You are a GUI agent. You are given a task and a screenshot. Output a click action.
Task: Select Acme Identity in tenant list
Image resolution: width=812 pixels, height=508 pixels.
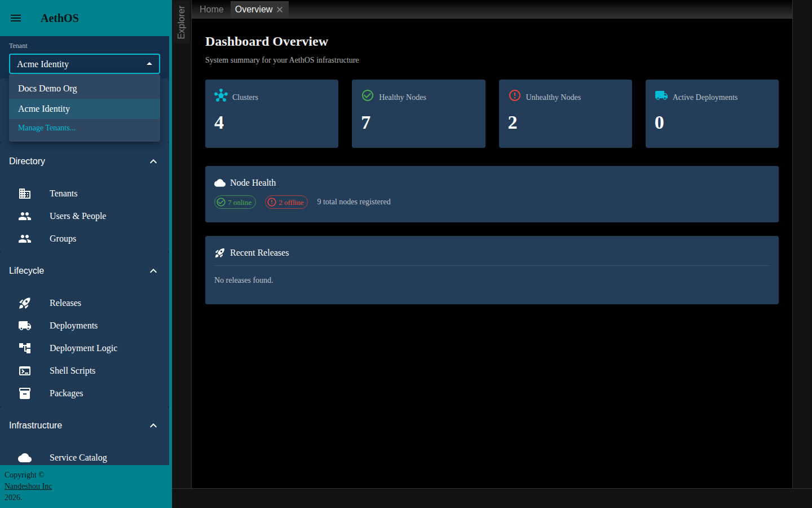[85, 109]
